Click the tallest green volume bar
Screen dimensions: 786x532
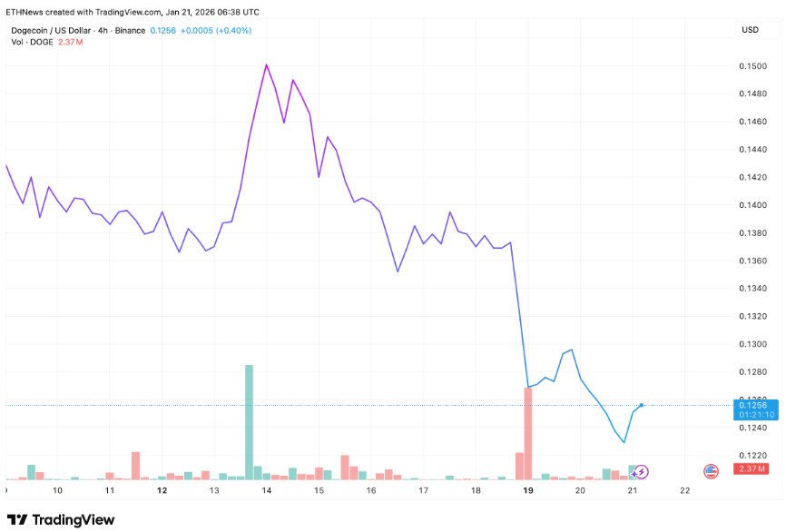[249, 421]
